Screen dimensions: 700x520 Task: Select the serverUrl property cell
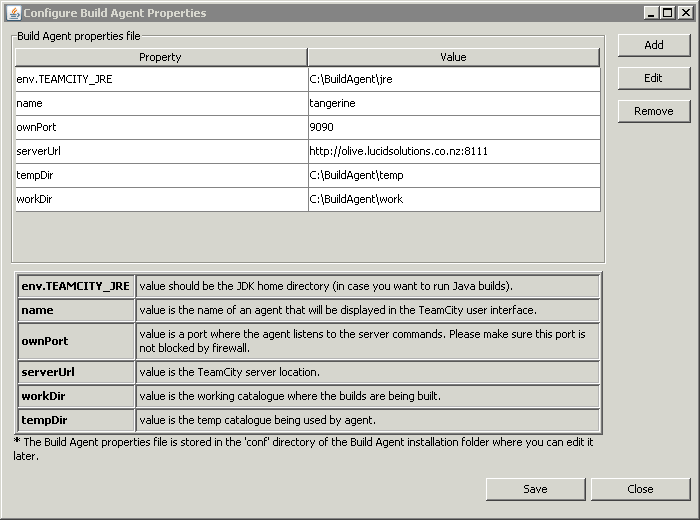tap(162, 152)
